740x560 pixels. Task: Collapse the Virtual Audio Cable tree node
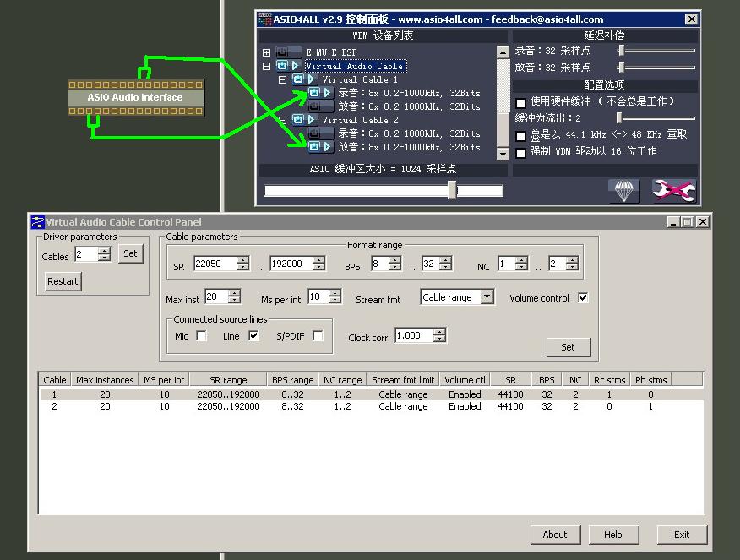(267, 66)
